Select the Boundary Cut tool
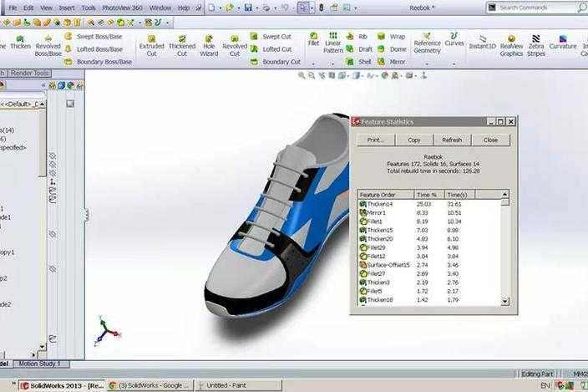The width and height of the screenshot is (588, 392). (x=276, y=62)
